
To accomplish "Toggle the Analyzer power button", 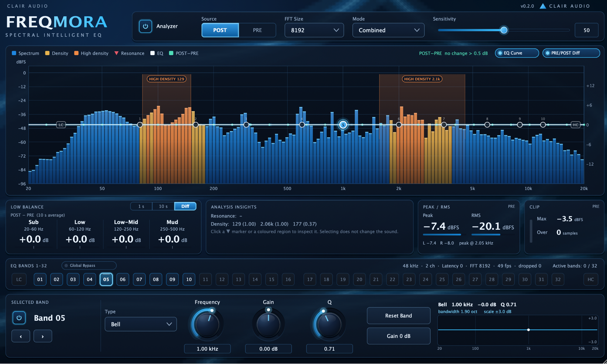I will click(x=145, y=26).
